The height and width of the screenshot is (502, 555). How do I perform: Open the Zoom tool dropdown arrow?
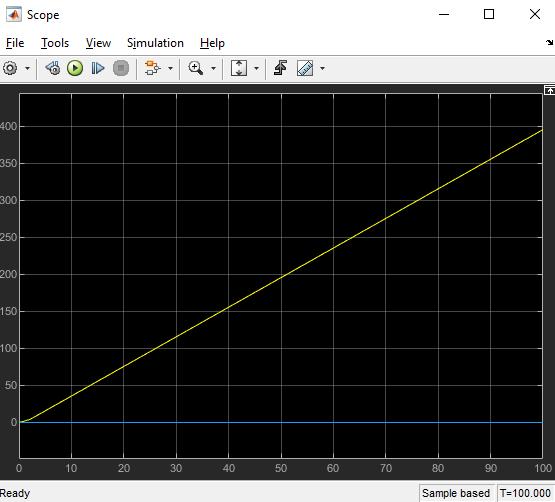213,68
